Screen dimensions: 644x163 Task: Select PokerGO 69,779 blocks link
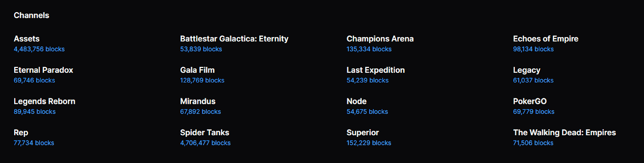(533, 112)
